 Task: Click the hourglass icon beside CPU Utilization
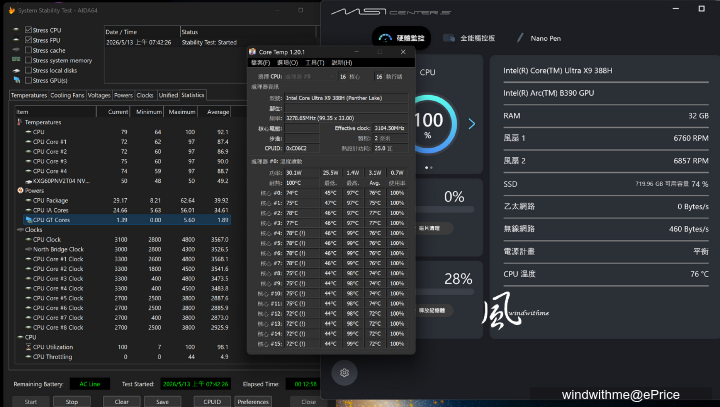[x=28, y=347]
